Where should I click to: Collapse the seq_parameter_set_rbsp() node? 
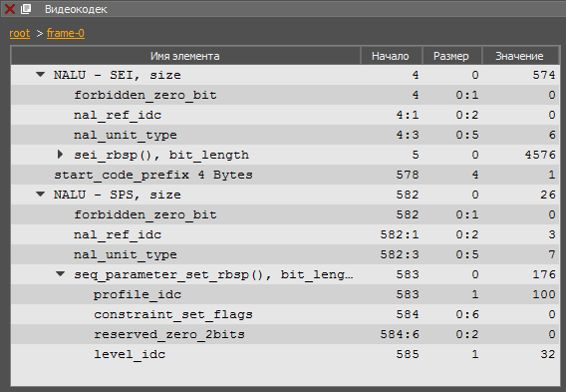[x=60, y=274]
